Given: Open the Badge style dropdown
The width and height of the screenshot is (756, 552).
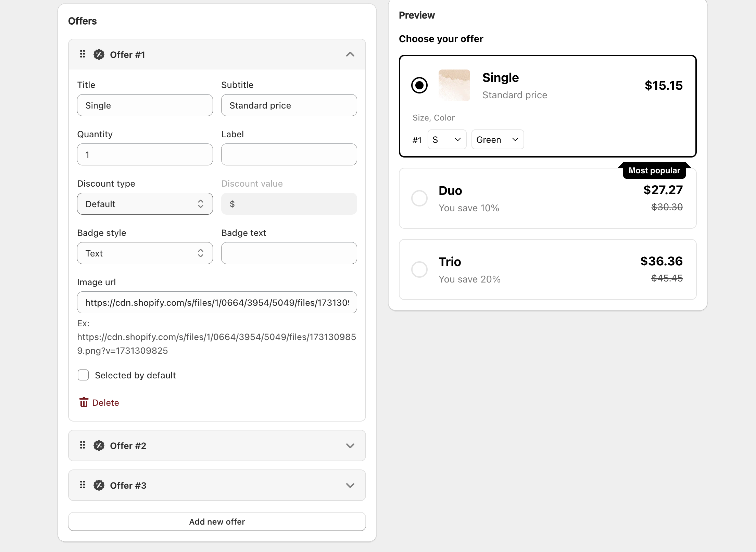Looking at the screenshot, I should point(145,253).
